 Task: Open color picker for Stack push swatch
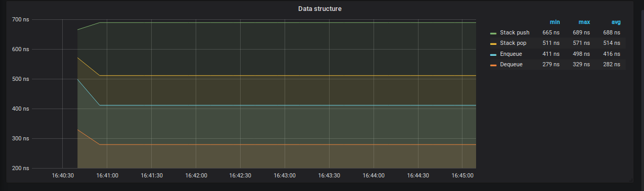pos(493,33)
